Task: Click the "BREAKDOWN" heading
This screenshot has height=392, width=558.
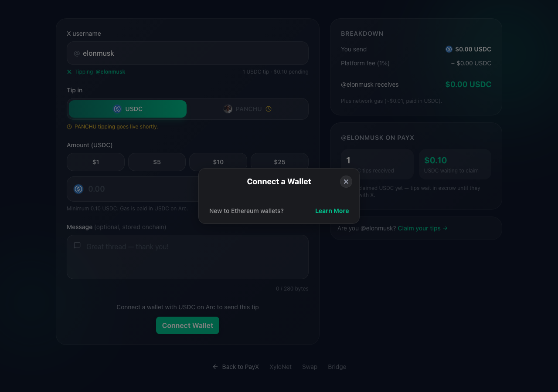Action: tap(362, 34)
